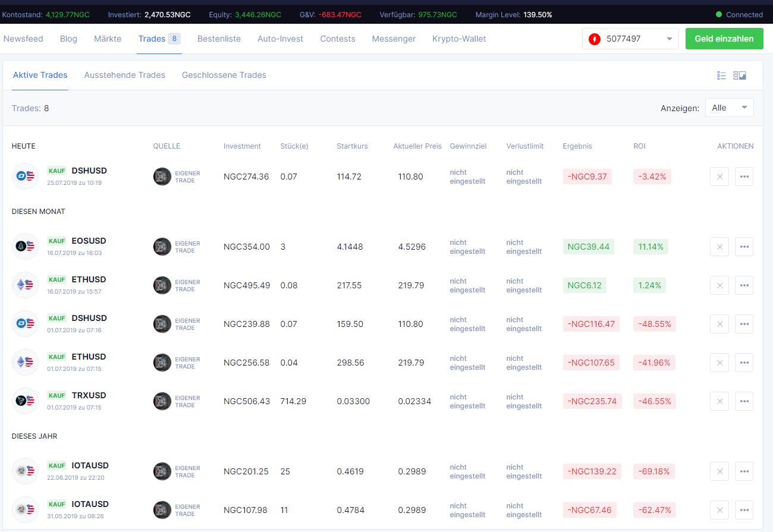
Task: Close the DSHUSD trade opened 25.07.2019
Action: 719,177
